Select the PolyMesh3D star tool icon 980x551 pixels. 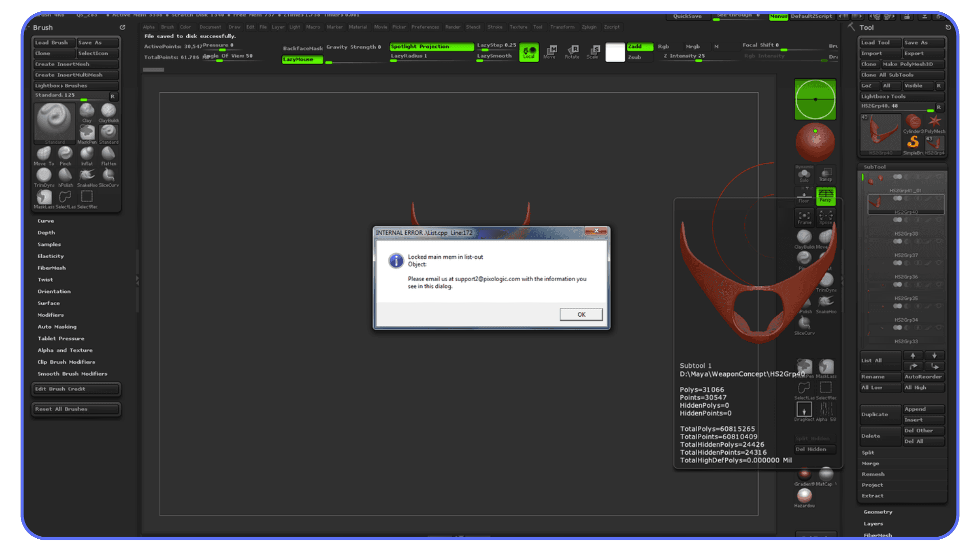pos(935,123)
